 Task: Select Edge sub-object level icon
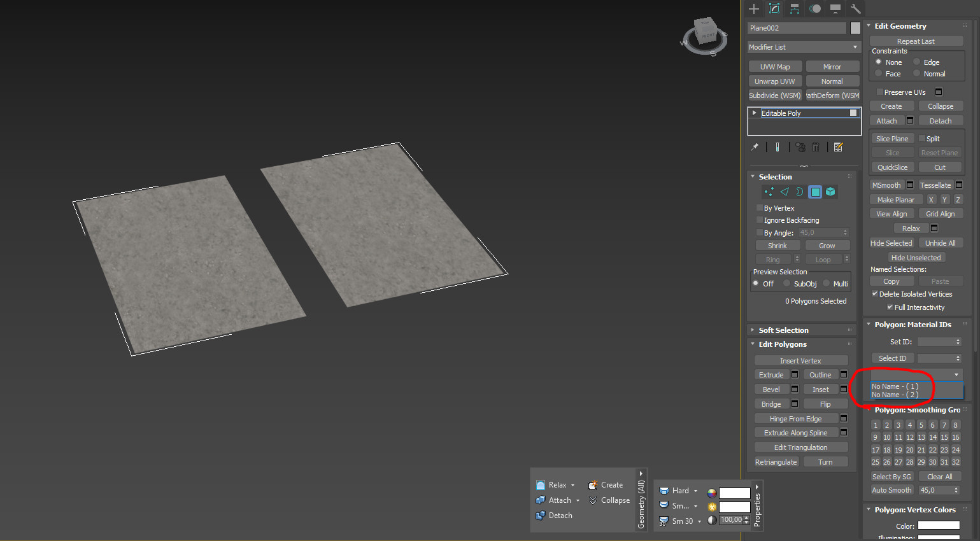pyautogui.click(x=785, y=192)
